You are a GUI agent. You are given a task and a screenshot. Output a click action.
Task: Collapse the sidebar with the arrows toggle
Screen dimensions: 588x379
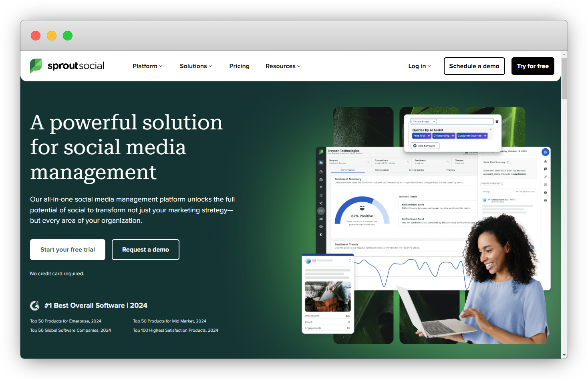click(321, 211)
